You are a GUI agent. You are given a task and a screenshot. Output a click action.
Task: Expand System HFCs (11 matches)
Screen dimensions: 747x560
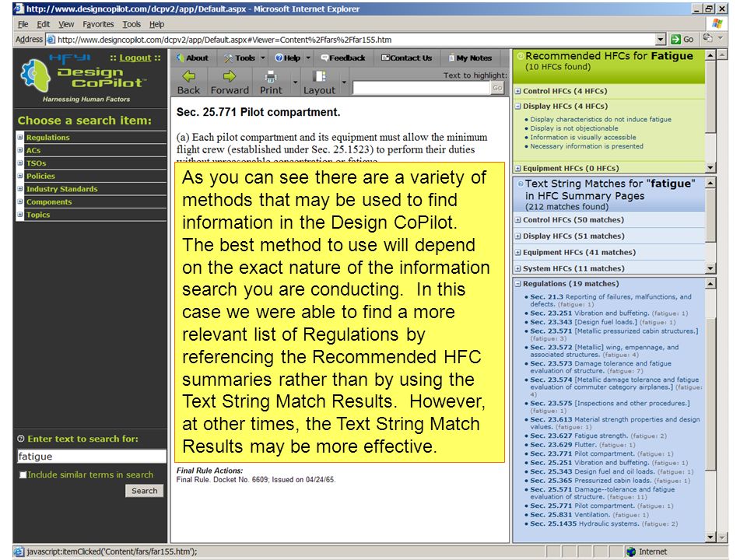coord(518,268)
